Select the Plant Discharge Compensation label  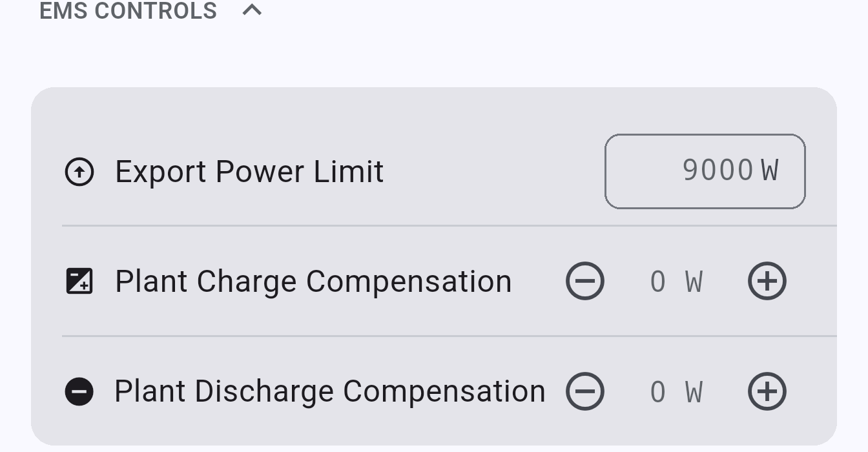[x=330, y=391]
